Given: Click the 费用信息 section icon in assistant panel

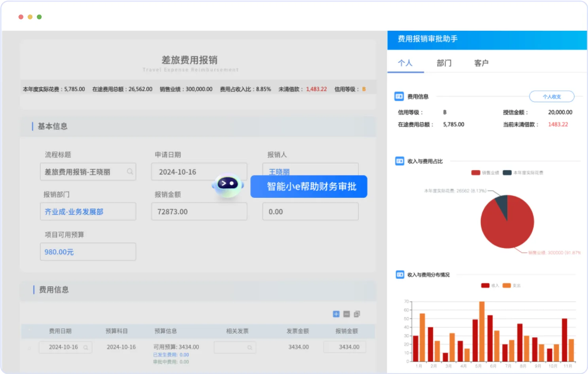Looking at the screenshot, I should [x=399, y=96].
